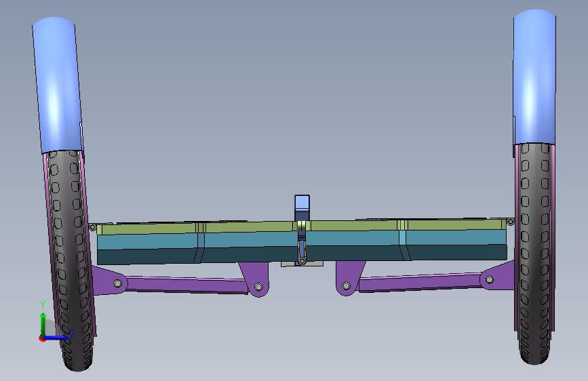This screenshot has height=381, width=588.
Task: Select the right blue wheel fender
Action: click(534, 77)
